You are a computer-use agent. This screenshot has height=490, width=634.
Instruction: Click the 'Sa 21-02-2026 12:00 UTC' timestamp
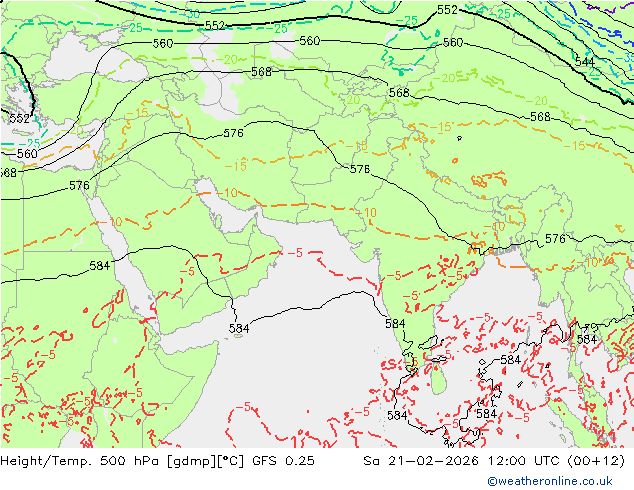(461, 461)
